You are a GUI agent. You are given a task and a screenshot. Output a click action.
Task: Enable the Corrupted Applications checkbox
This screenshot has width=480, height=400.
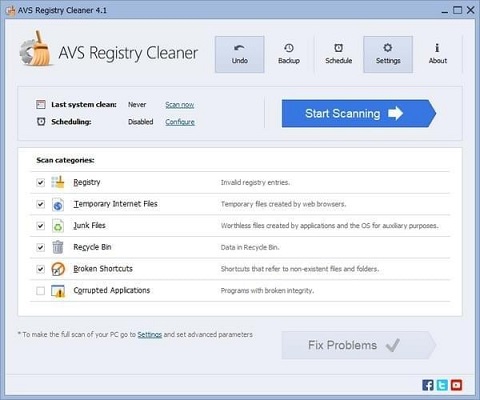[x=40, y=291]
